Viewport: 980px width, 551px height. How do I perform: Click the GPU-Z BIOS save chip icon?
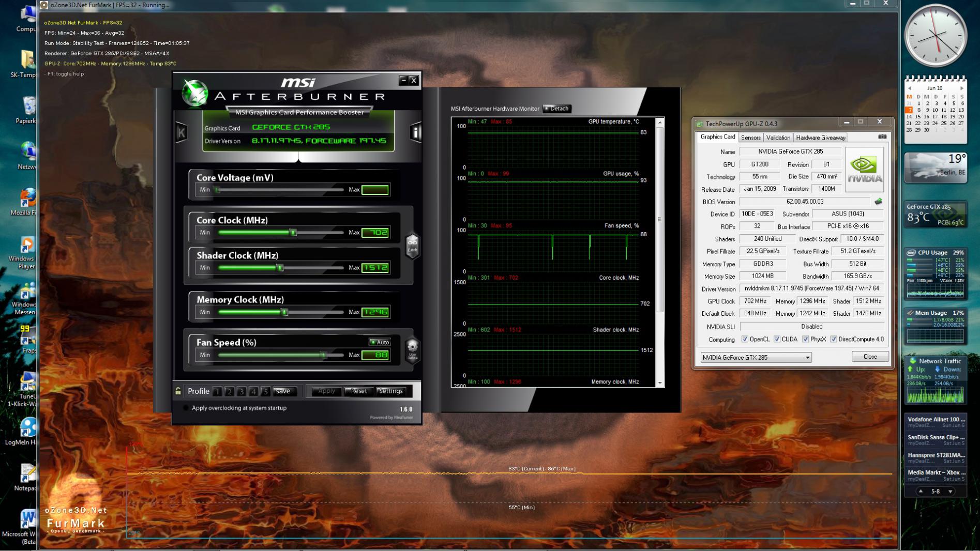tap(878, 202)
